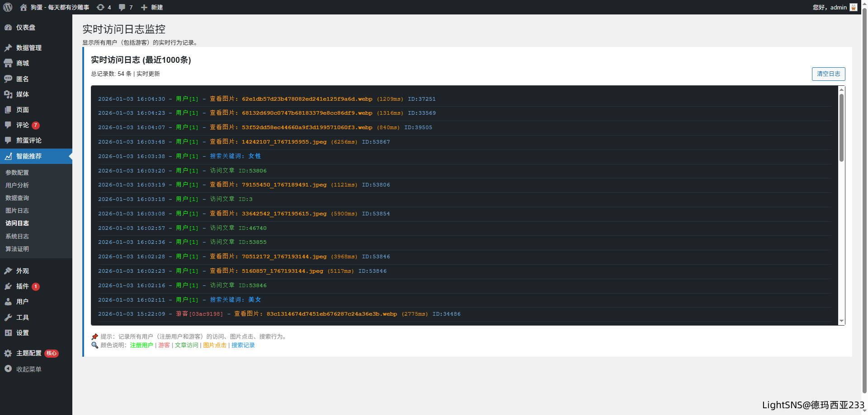This screenshot has width=868, height=415.
Task: Open 图片日志 submenu item
Action: coord(17,210)
